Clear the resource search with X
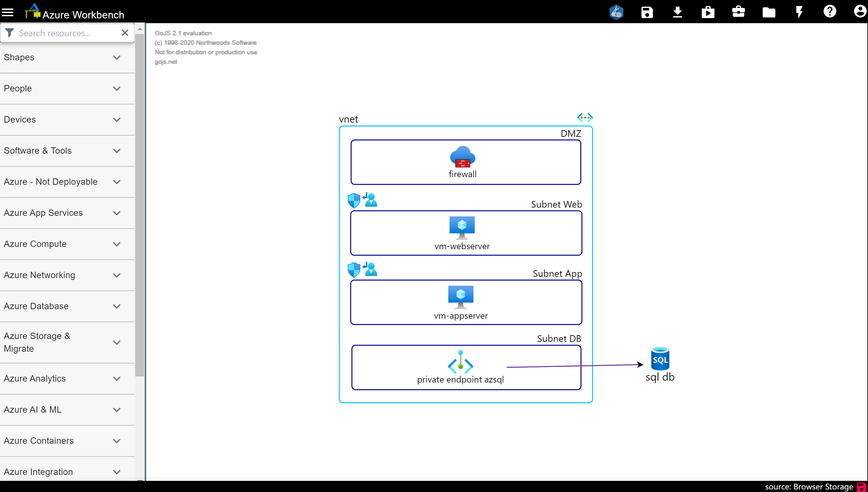 pyautogui.click(x=125, y=33)
